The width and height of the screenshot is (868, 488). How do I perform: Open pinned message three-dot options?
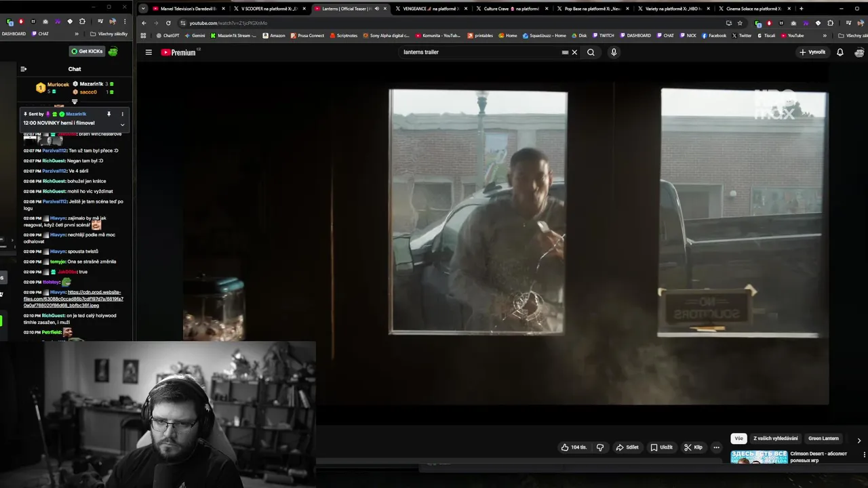[122, 114]
